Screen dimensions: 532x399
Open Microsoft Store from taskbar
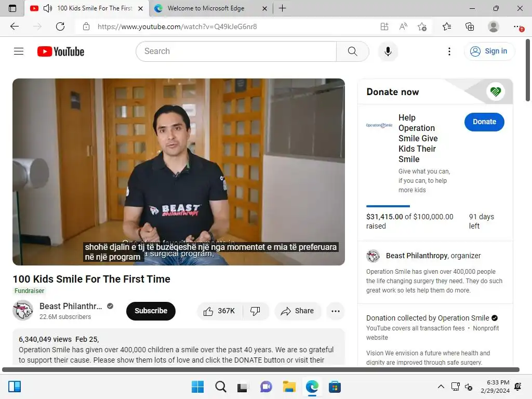click(x=335, y=387)
